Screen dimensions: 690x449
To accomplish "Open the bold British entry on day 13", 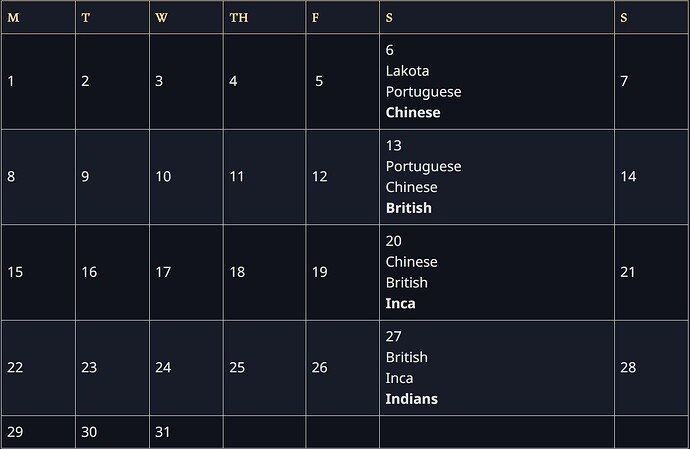I will (409, 208).
